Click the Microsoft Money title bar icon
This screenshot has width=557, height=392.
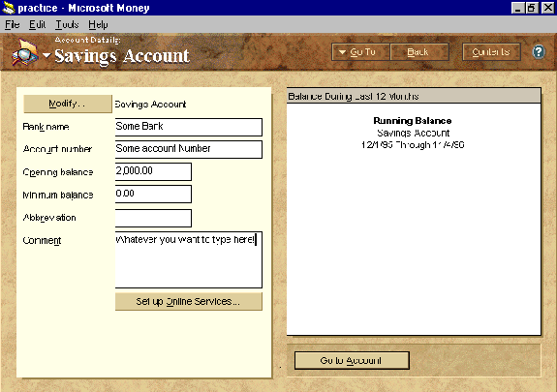pos(9,8)
